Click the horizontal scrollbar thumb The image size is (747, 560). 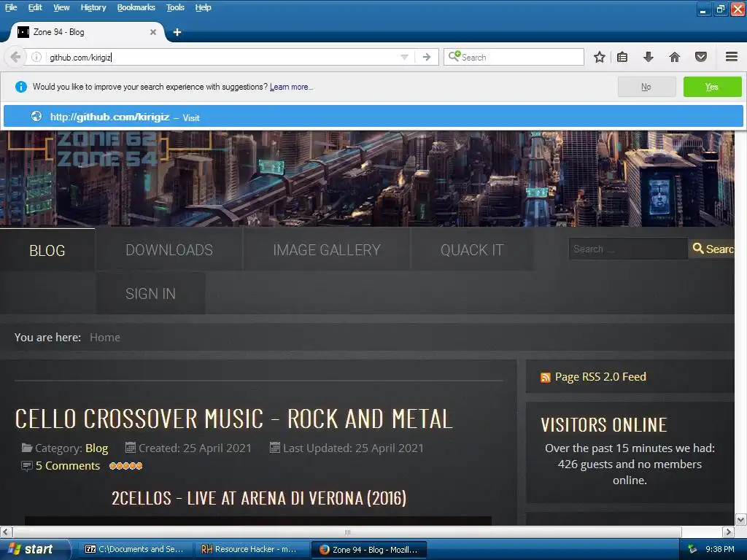click(347, 532)
